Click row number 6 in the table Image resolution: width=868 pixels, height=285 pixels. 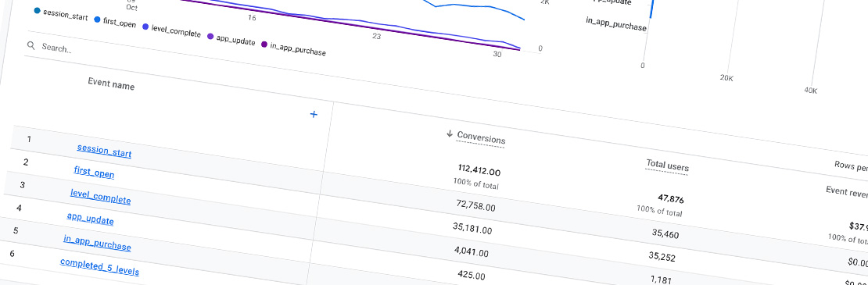coord(13,254)
